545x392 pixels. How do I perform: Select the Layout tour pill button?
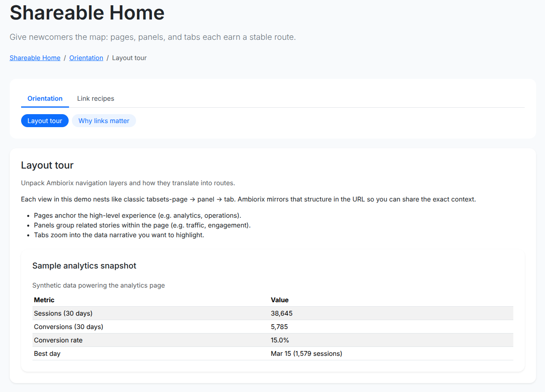tap(45, 121)
